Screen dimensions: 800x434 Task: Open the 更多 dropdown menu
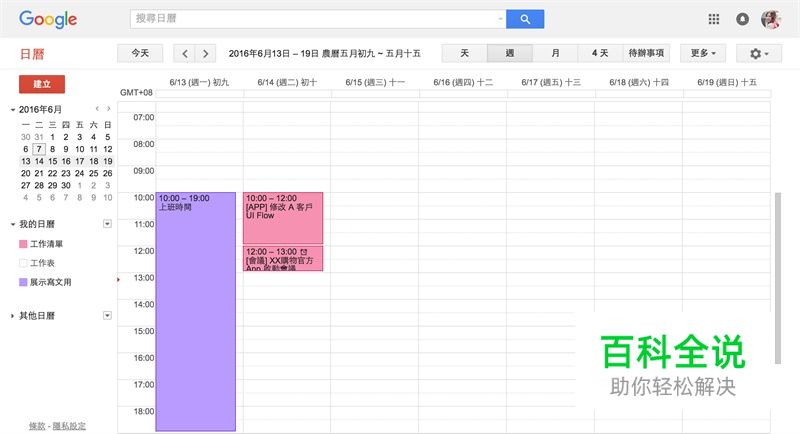tap(703, 54)
